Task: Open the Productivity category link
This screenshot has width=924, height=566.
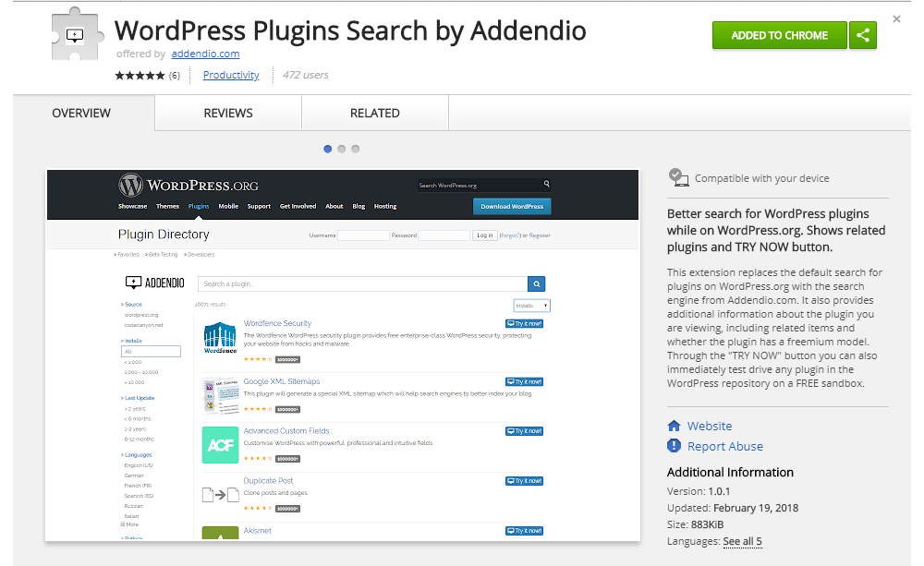Action: coord(231,75)
